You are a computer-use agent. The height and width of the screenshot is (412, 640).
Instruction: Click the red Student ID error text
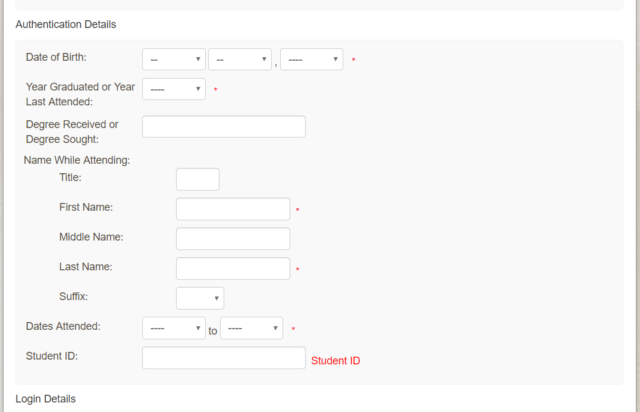coord(335,360)
